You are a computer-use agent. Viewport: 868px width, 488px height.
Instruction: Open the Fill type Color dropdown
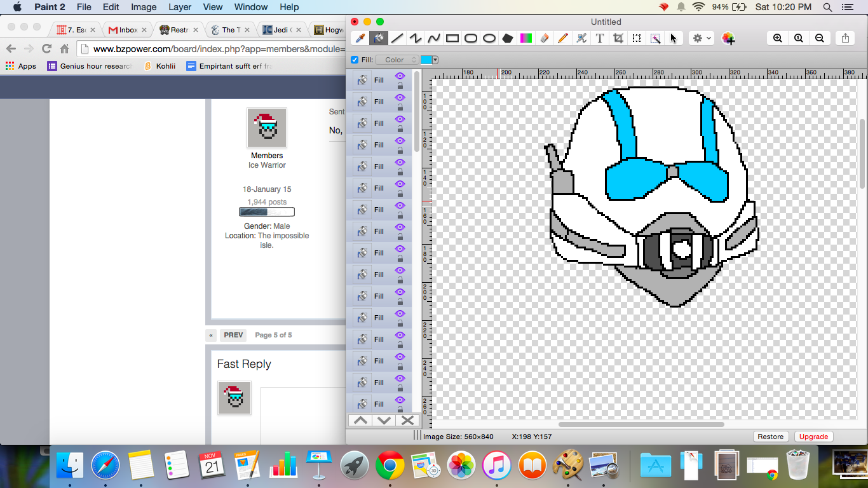point(397,60)
